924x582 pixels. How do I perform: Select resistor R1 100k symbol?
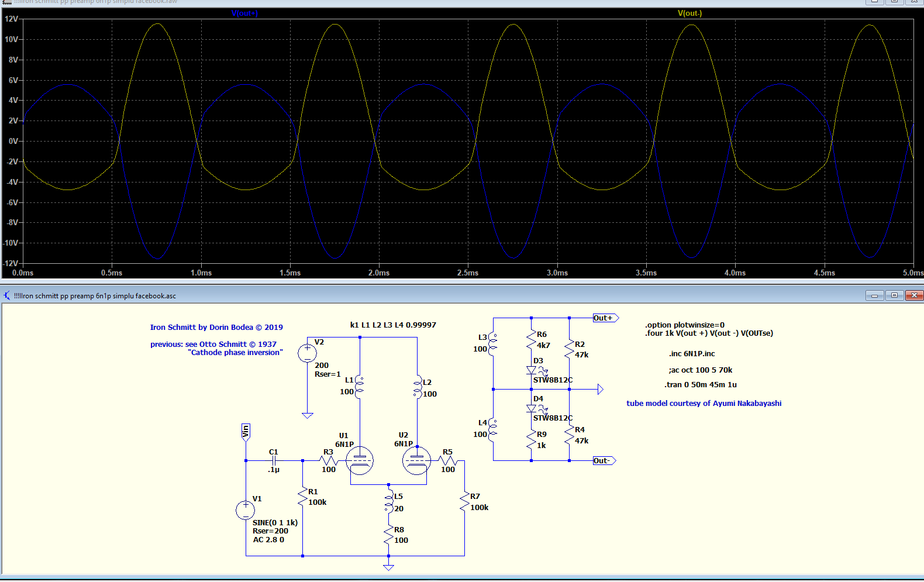pyautogui.click(x=302, y=497)
